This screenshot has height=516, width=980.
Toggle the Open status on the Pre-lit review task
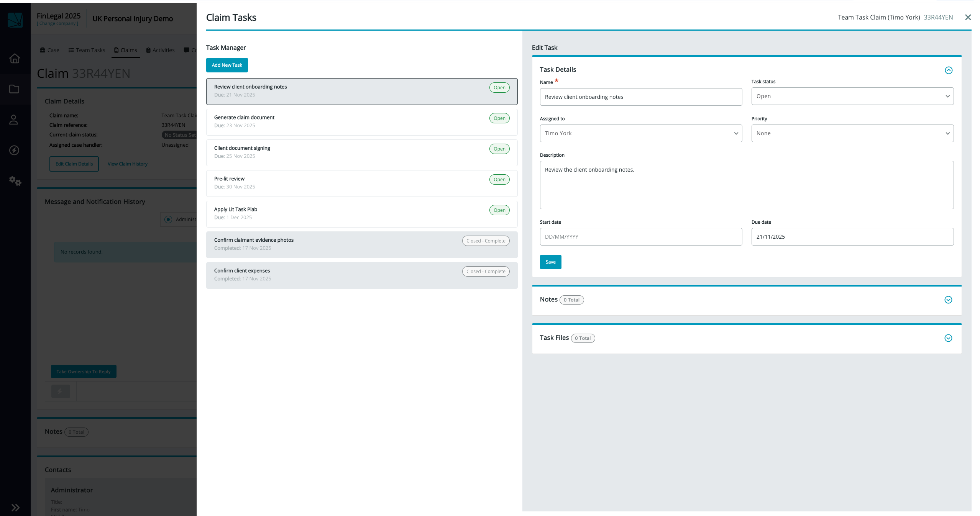tap(499, 179)
